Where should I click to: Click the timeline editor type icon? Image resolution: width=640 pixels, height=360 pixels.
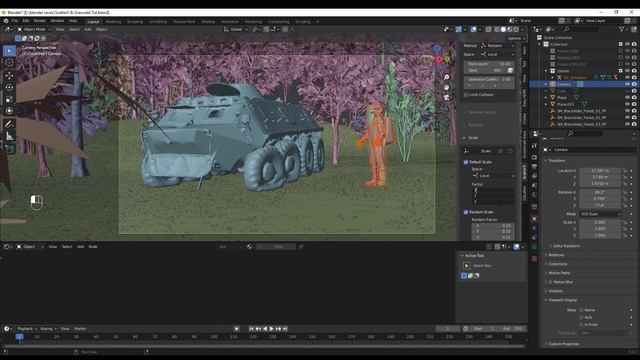(x=7, y=329)
